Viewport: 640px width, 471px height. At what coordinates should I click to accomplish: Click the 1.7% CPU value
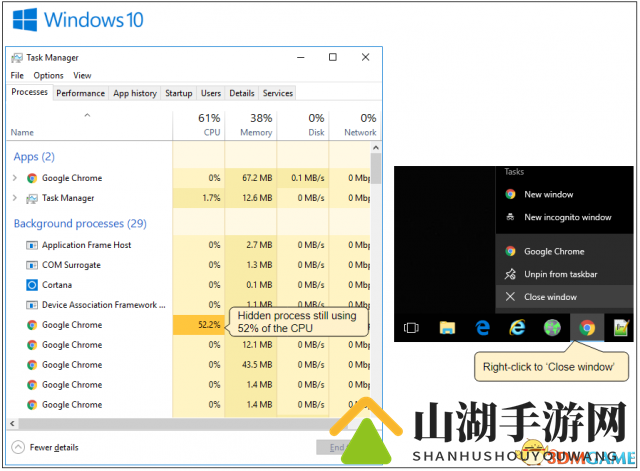pos(211,198)
